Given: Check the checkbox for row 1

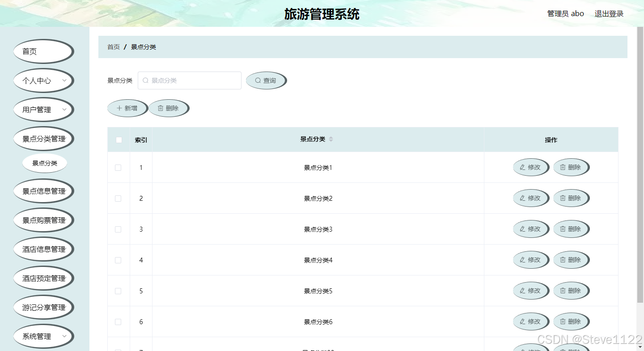Looking at the screenshot, I should pos(118,167).
